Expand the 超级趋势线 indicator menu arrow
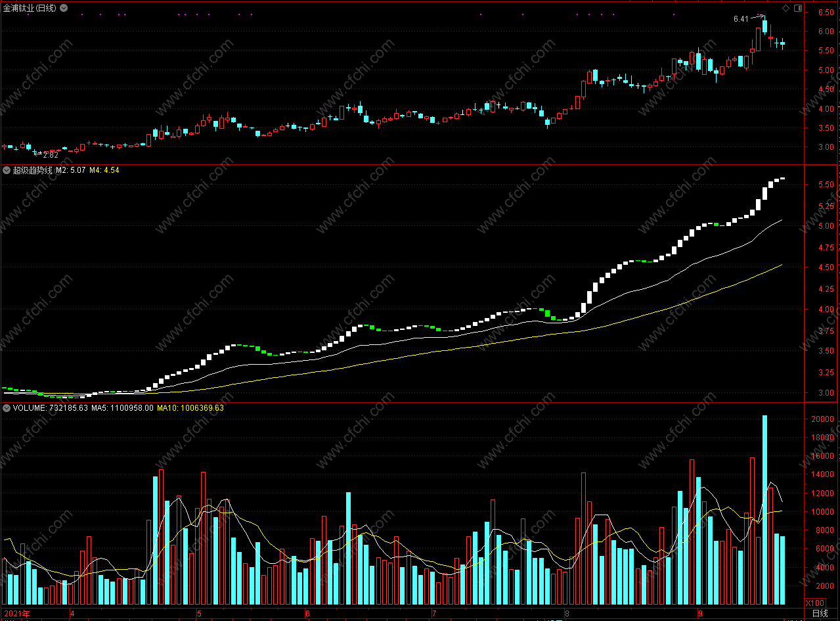The height and width of the screenshot is (621, 840). coord(7,170)
